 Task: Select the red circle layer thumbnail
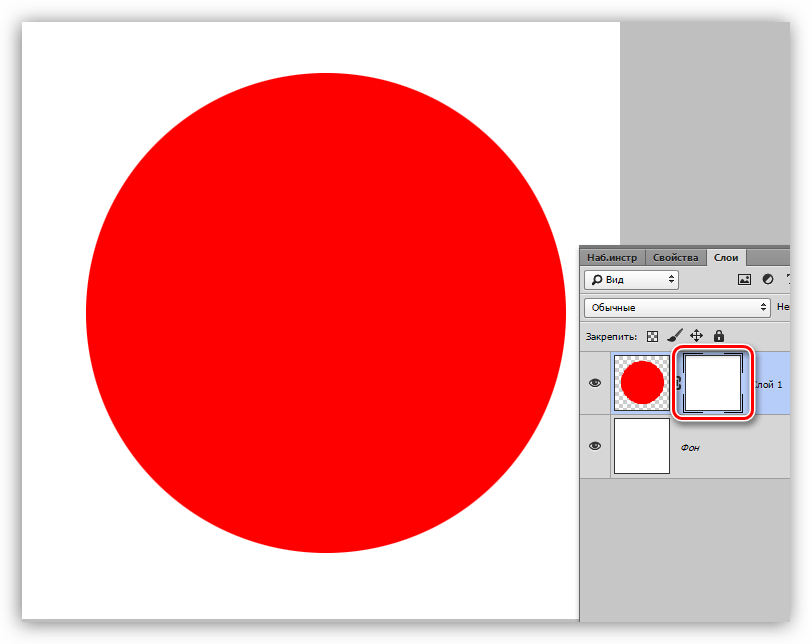click(642, 383)
